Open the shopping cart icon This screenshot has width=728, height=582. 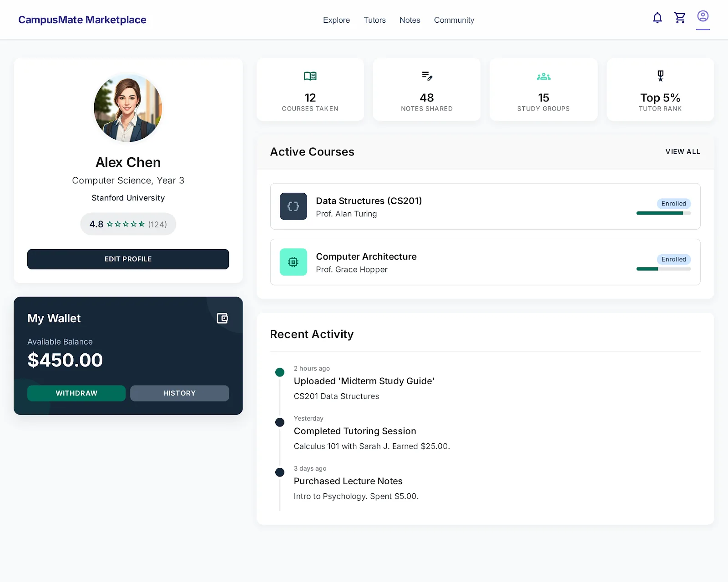click(x=680, y=18)
